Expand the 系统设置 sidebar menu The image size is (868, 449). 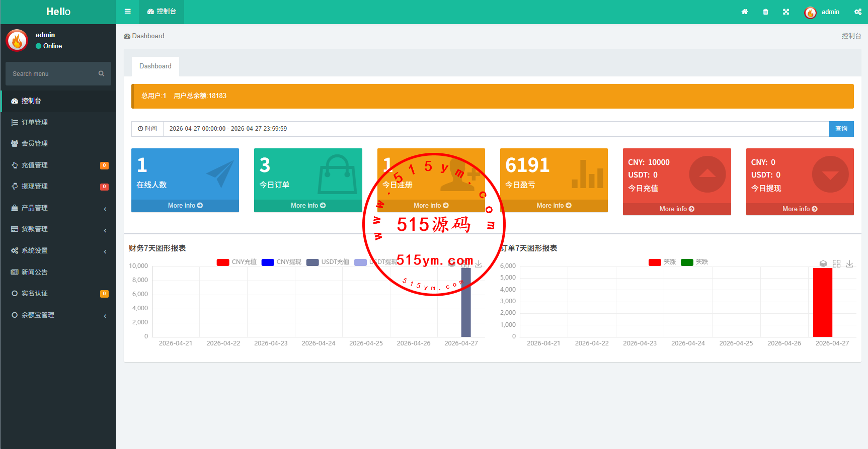[58, 250]
